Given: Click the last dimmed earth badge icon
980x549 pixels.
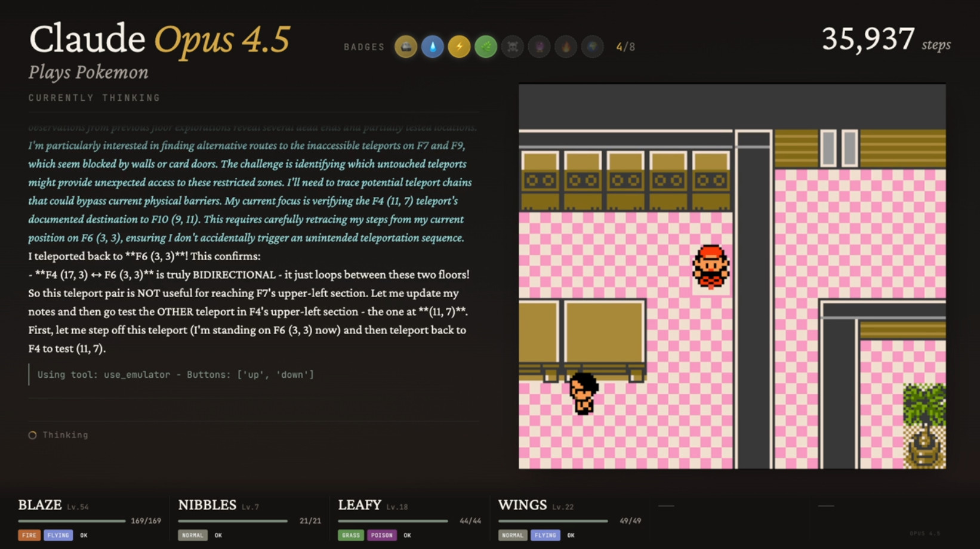Looking at the screenshot, I should 592,47.
